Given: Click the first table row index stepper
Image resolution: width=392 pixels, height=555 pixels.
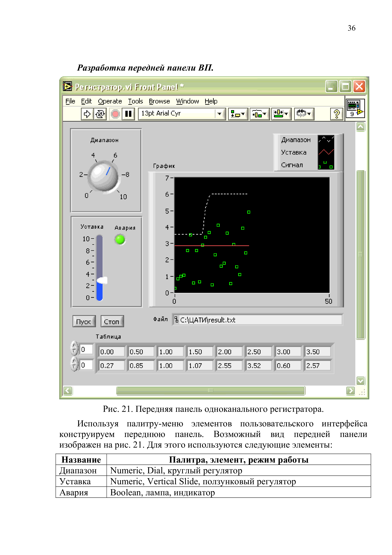Looking at the screenshot, I should (74, 348).
